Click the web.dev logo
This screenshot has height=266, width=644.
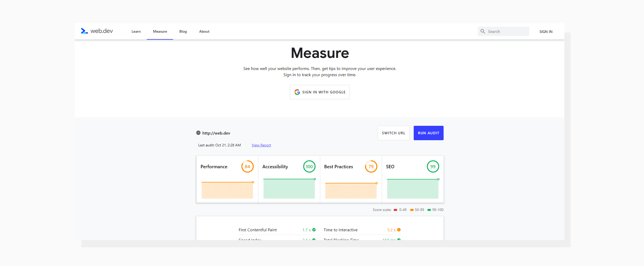click(x=97, y=31)
